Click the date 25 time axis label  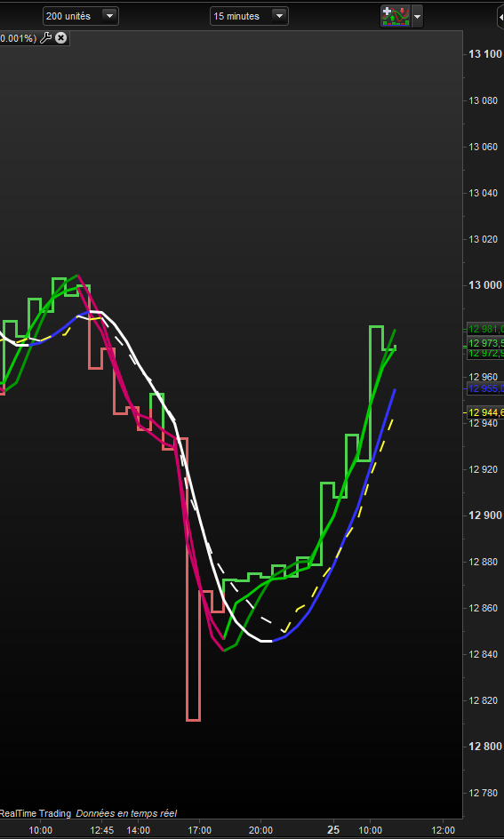tap(333, 830)
